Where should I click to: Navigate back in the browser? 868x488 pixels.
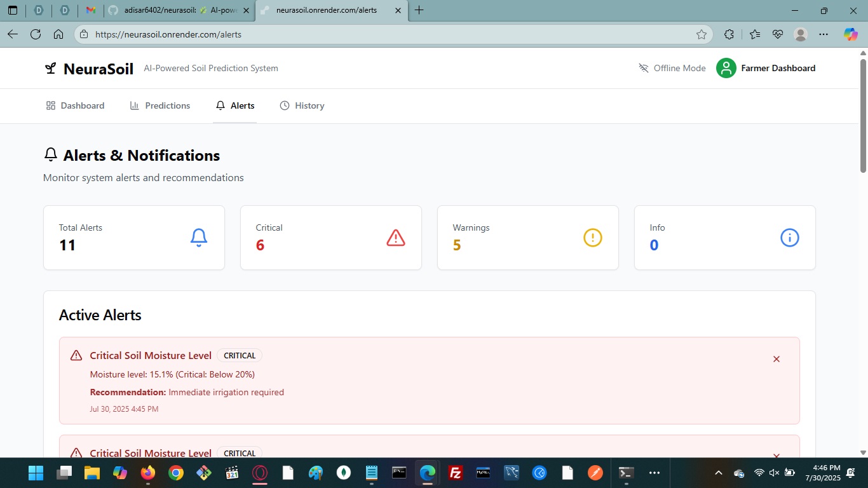point(13,34)
